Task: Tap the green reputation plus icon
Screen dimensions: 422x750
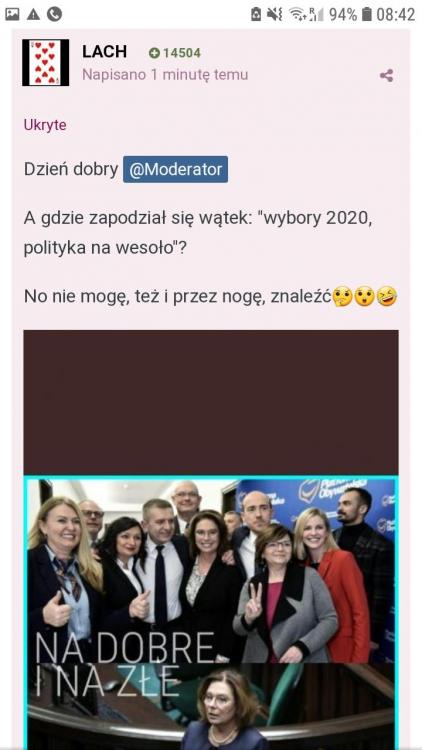Action: click(154, 53)
